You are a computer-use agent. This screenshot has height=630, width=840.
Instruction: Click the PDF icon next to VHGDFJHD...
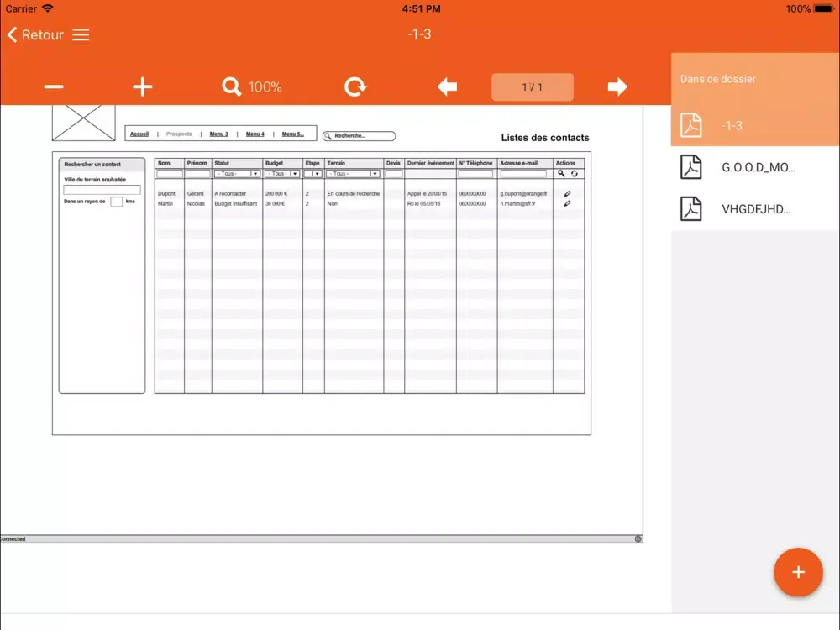coord(691,209)
